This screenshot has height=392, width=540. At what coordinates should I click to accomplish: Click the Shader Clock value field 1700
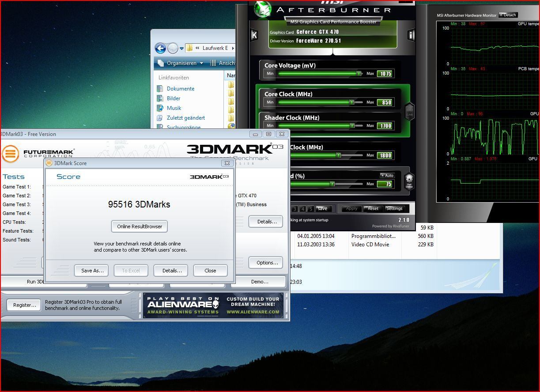[385, 126]
